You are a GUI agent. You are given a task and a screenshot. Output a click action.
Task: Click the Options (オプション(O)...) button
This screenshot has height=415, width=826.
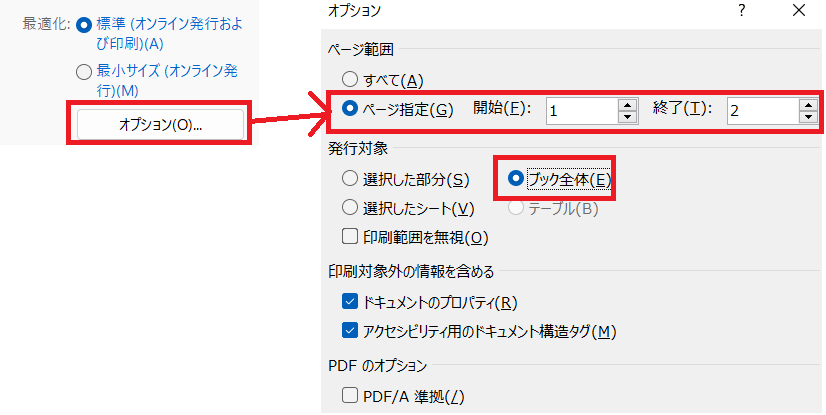coord(160,125)
